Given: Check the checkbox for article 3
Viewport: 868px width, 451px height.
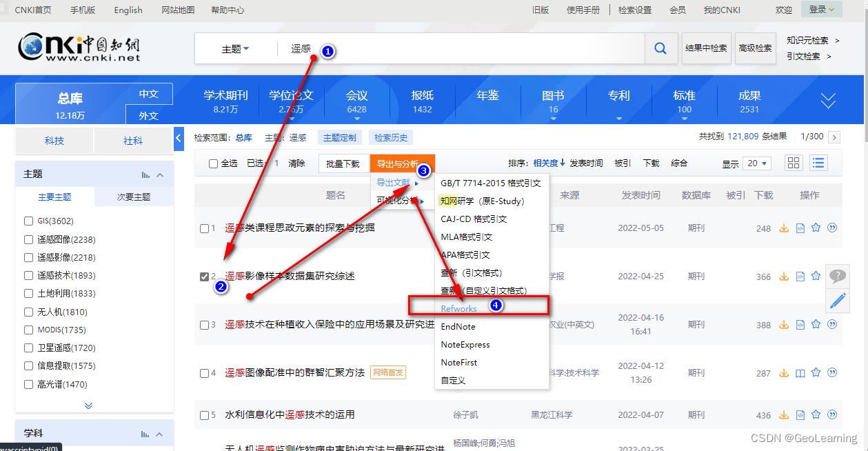Looking at the screenshot, I should tap(204, 324).
